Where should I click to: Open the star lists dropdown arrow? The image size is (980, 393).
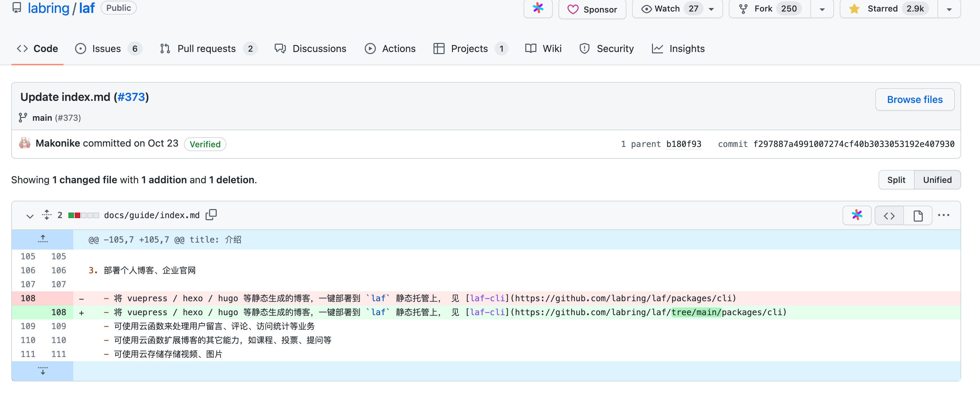pyautogui.click(x=949, y=9)
